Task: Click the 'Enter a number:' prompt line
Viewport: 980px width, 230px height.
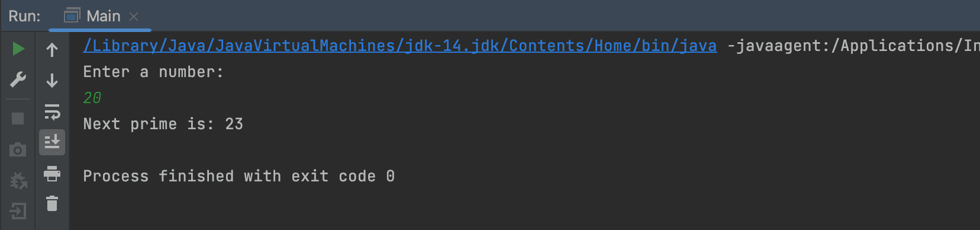Action: (x=153, y=72)
